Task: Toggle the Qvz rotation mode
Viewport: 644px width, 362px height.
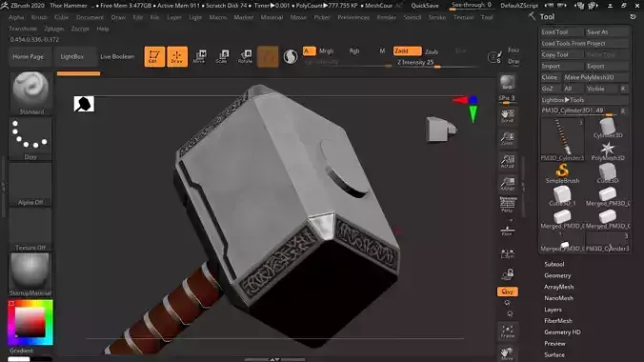Action: [507, 292]
